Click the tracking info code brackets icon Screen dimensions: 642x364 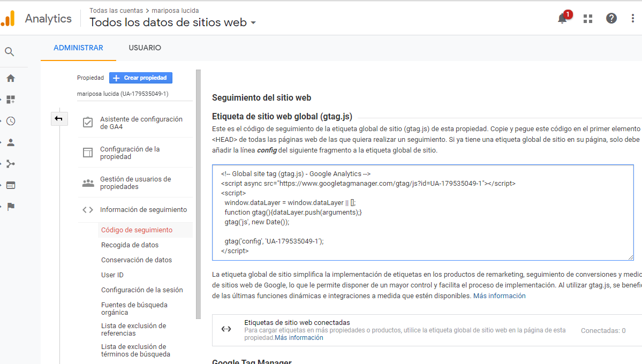coord(88,210)
